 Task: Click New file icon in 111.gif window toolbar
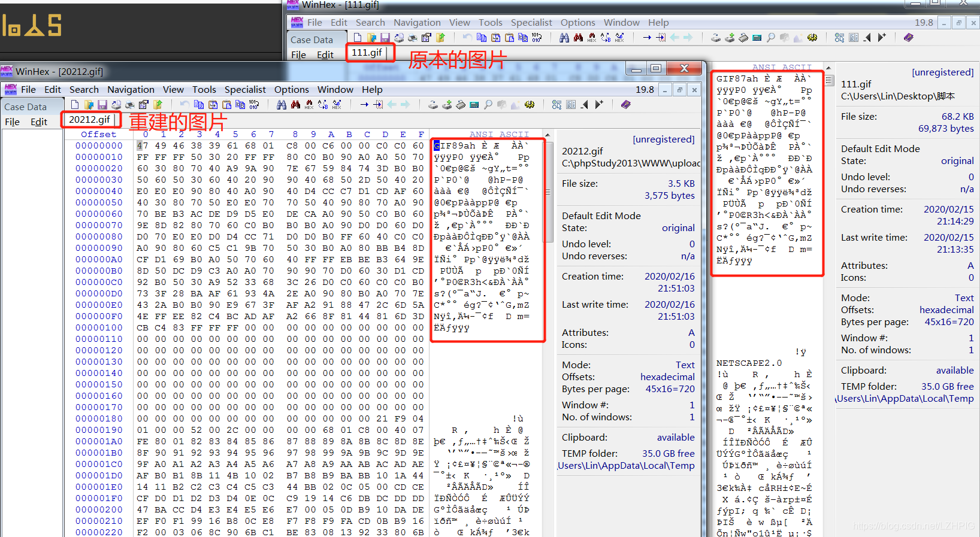(x=358, y=38)
